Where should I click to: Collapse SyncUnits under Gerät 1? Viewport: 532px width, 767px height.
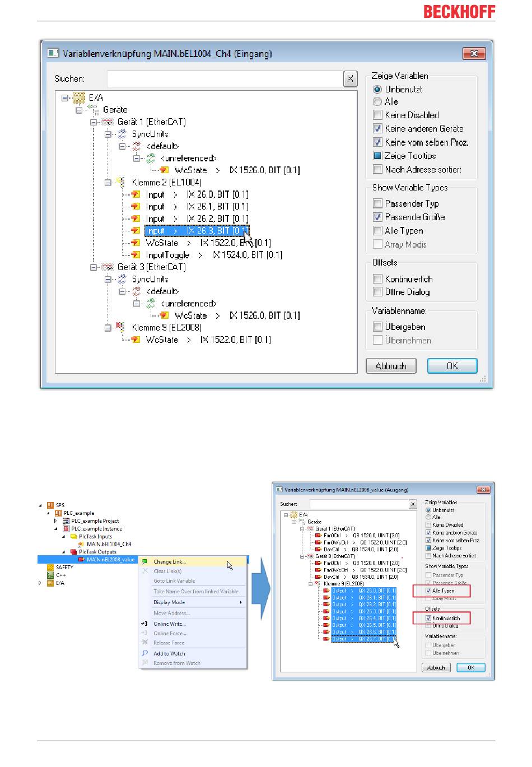pos(108,134)
